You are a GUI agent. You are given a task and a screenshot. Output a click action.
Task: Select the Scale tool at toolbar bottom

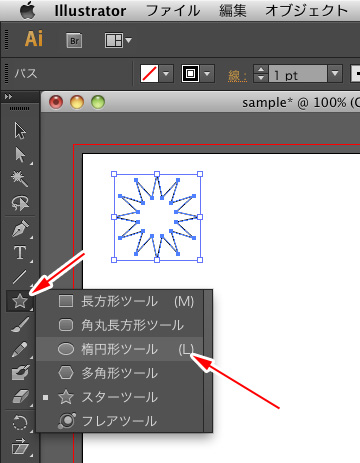[20, 446]
